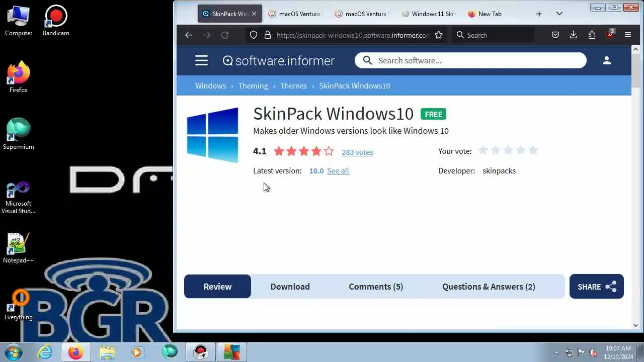Select the Microsoft Visual Studio desktop shortcut
Viewport: 644px width, 362px height.
[19, 198]
